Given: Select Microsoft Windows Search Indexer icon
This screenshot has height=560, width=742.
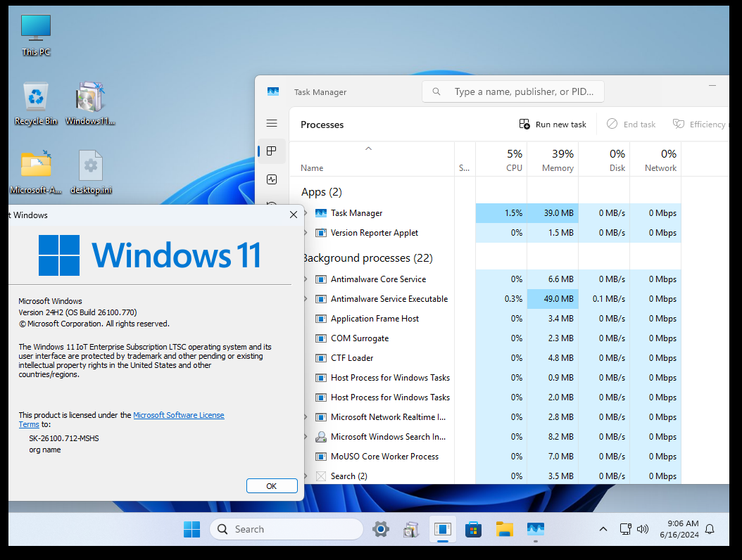Looking at the screenshot, I should coord(321,437).
